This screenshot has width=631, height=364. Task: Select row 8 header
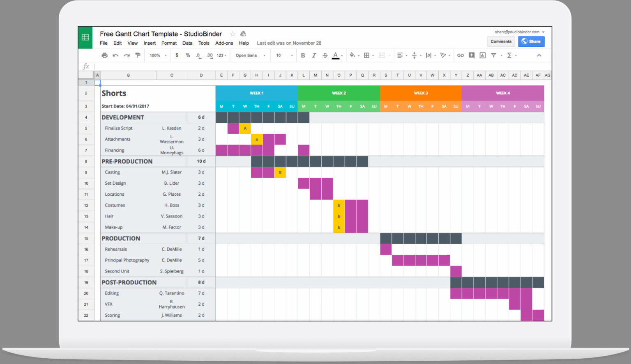pyautogui.click(x=86, y=161)
